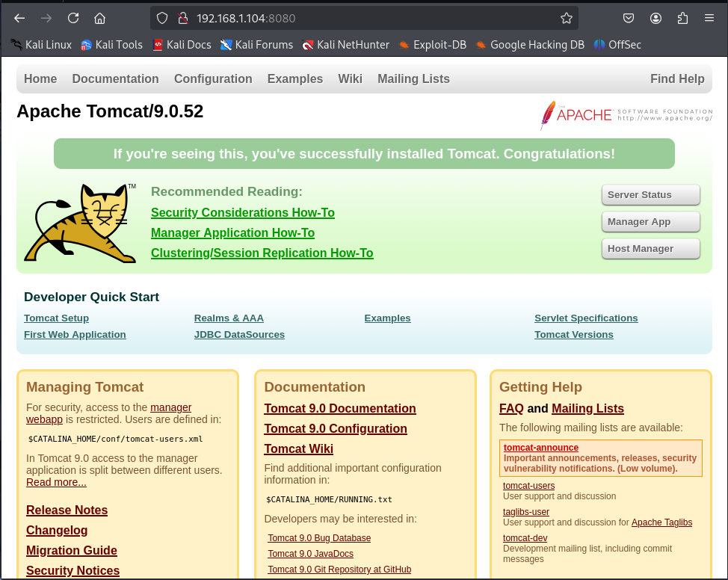Open Examples in the top navigation

click(x=295, y=79)
